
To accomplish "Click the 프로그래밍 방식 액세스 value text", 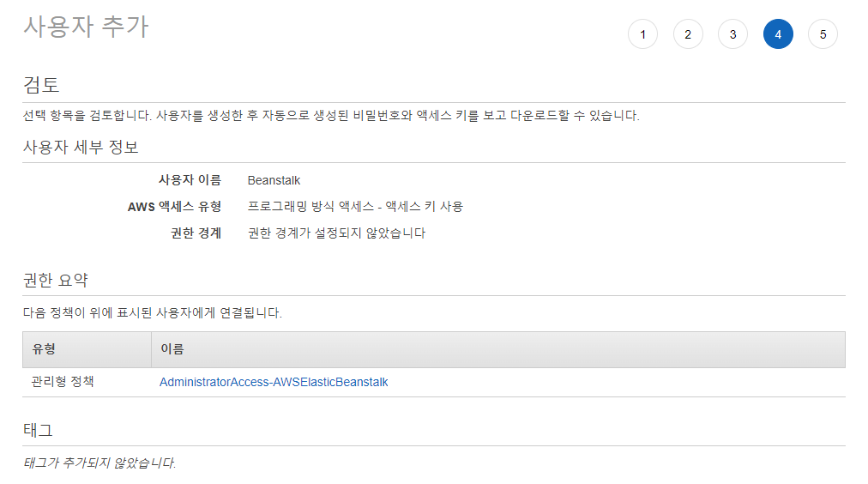I will pos(355,207).
